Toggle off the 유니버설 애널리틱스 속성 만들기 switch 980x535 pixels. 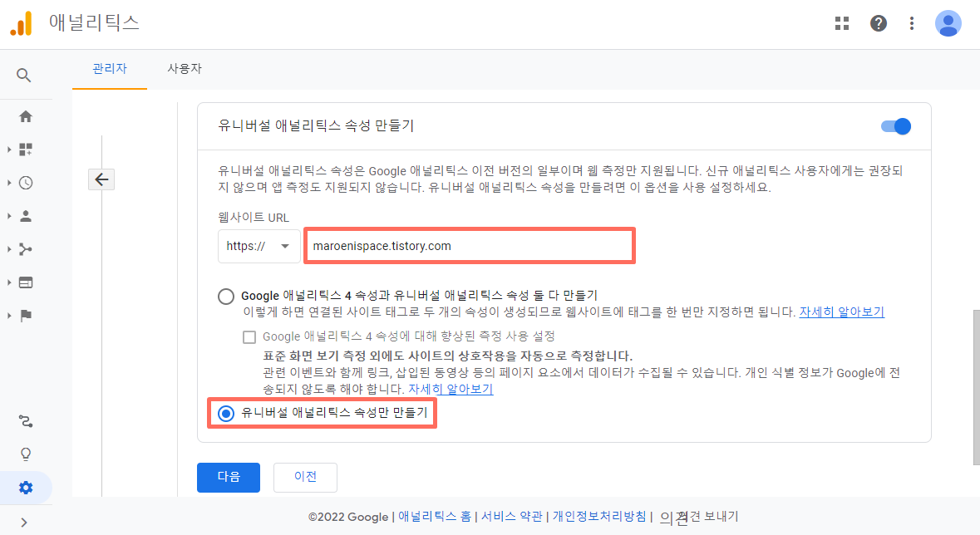[x=894, y=126]
